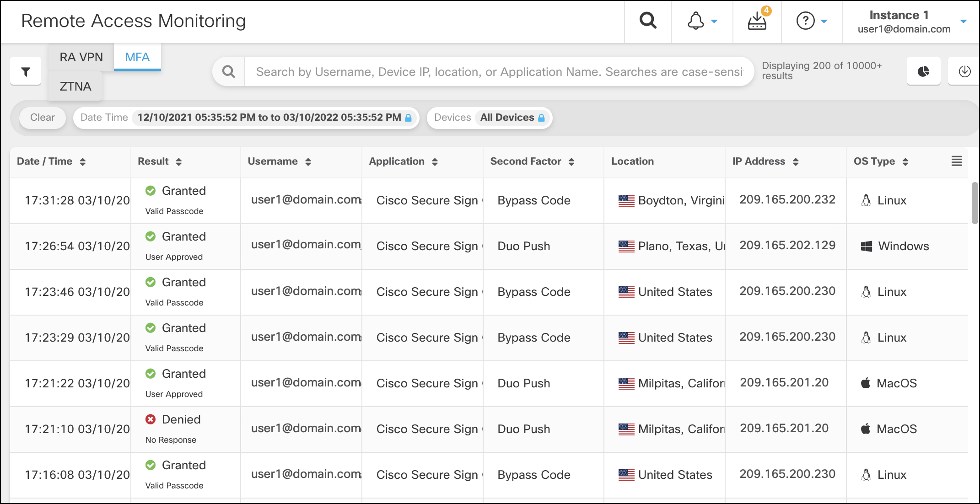Image resolution: width=980 pixels, height=504 pixels.
Task: Switch to the ZTNA tab
Action: (x=75, y=86)
